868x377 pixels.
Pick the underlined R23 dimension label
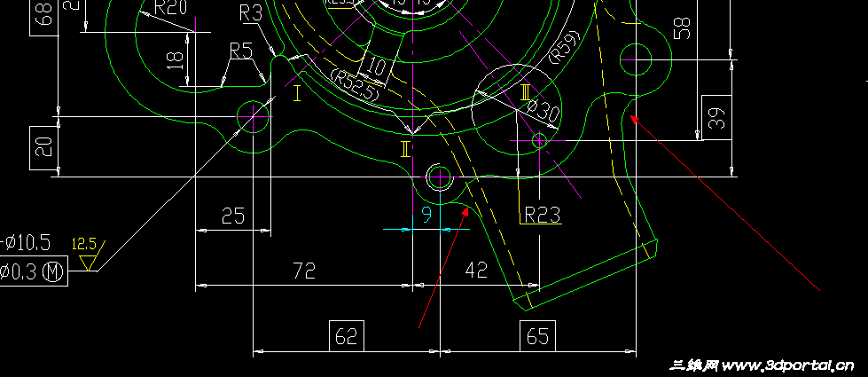(x=543, y=215)
